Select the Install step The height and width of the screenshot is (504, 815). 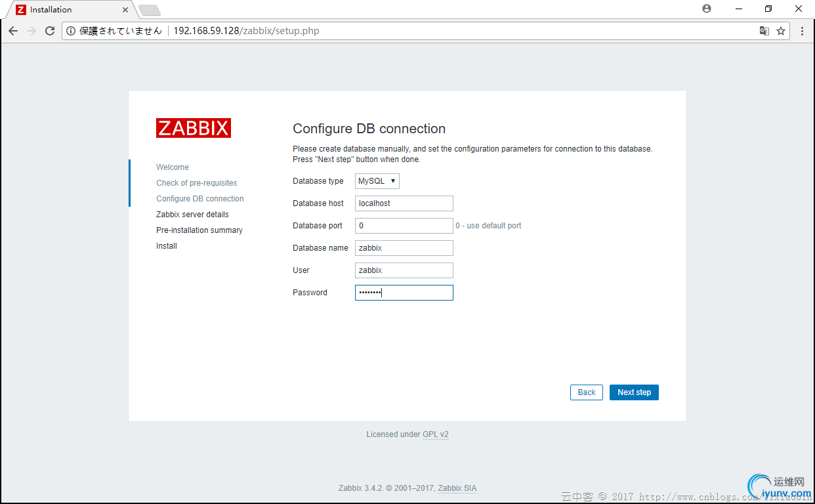167,246
